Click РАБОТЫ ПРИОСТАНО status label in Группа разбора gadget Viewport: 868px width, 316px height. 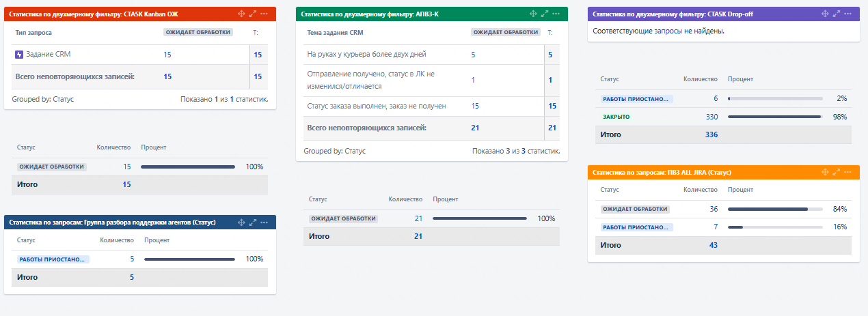tap(53, 259)
